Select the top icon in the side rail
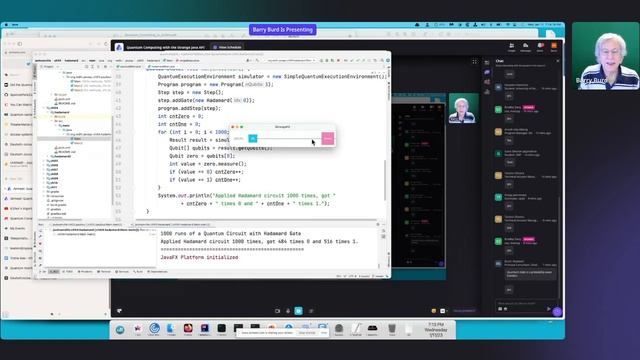Screen dimensions: 640x360 click(x=487, y=62)
